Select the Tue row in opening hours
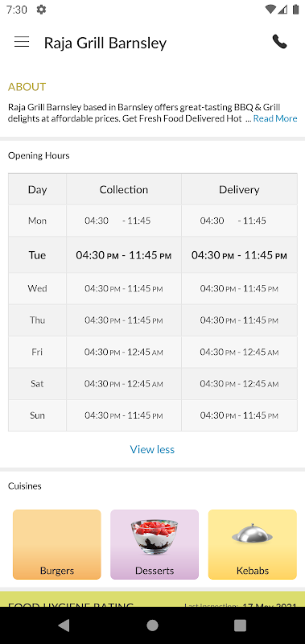 click(153, 255)
